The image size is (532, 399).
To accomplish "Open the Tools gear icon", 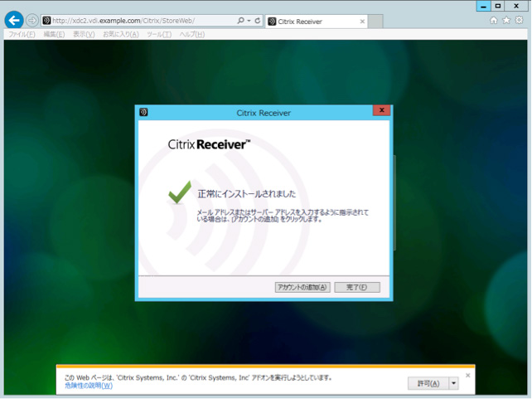I will click(x=519, y=20).
